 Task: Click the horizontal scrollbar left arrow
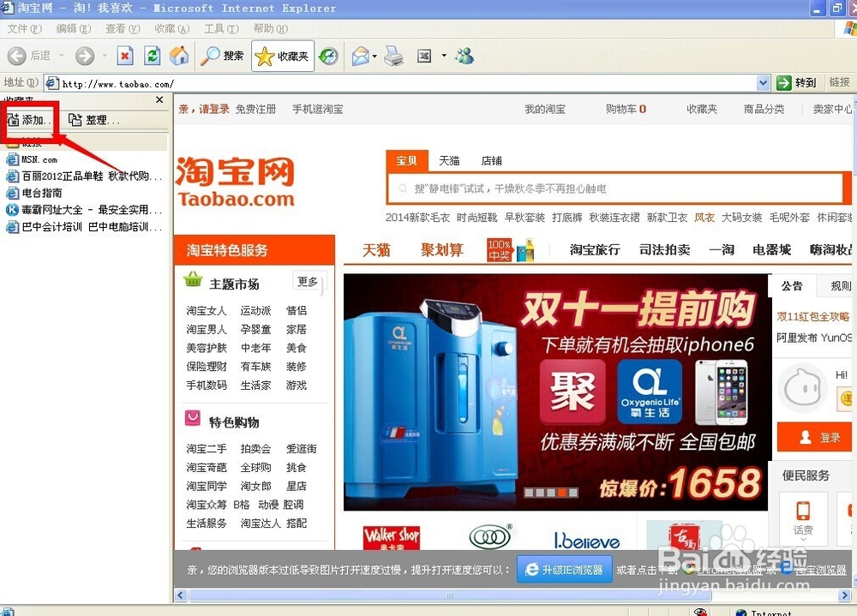tap(181, 595)
